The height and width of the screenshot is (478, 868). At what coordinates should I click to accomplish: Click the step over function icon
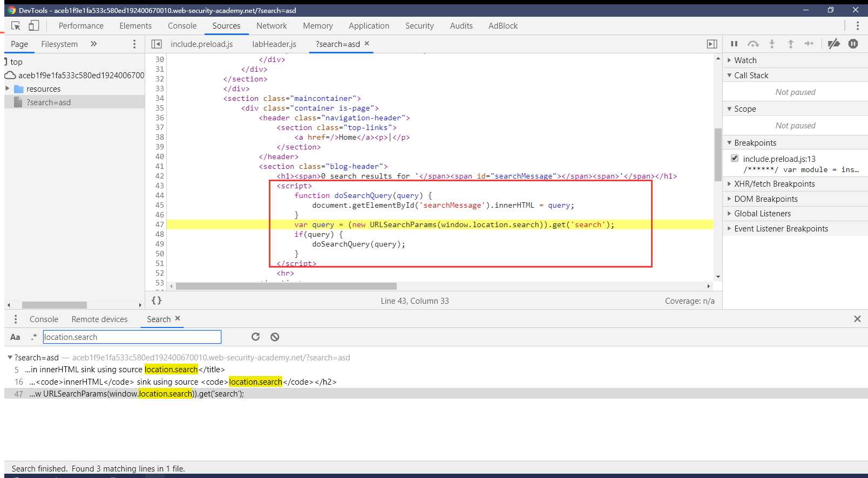[x=753, y=44]
